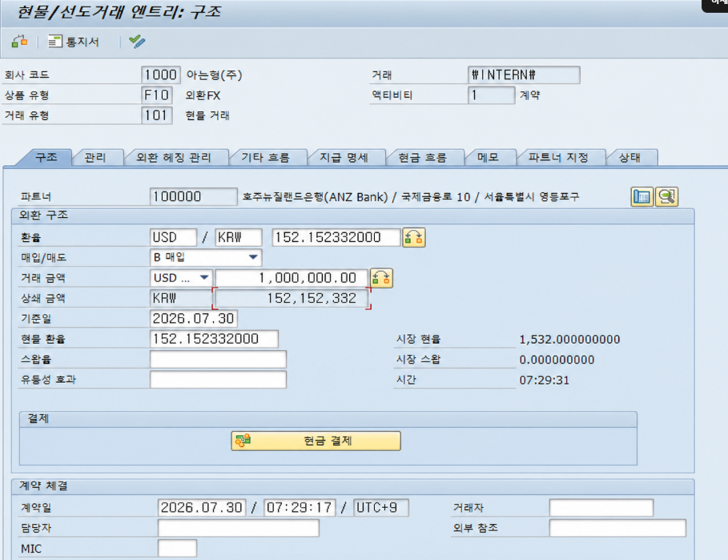Click the 외환FX product type text
The height and width of the screenshot is (560, 728).
click(x=203, y=95)
